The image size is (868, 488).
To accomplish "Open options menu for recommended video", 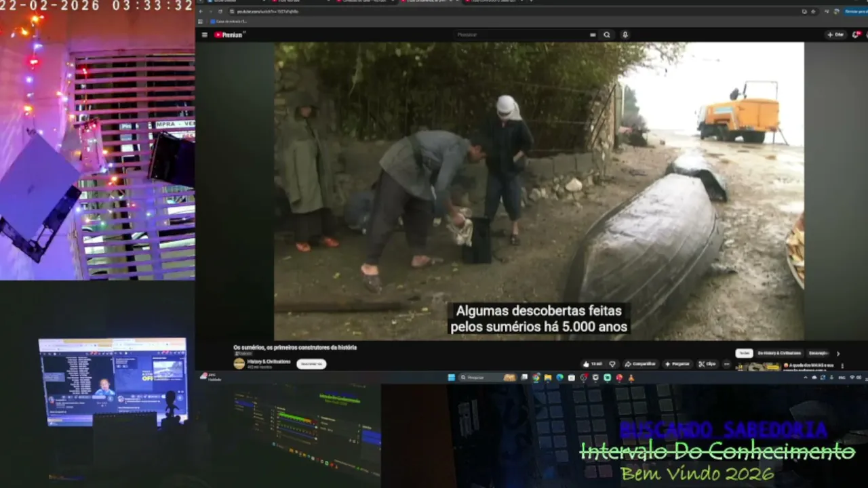I will pyautogui.click(x=842, y=366).
